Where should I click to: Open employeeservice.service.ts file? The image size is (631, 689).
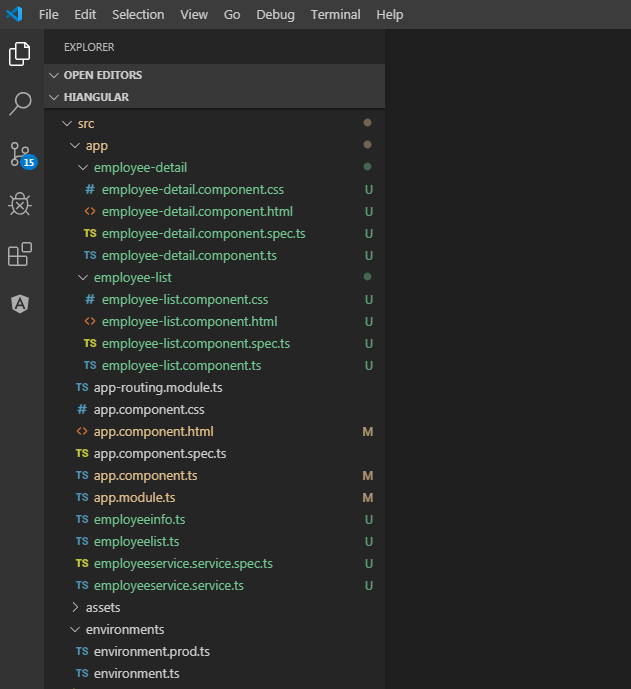(168, 586)
